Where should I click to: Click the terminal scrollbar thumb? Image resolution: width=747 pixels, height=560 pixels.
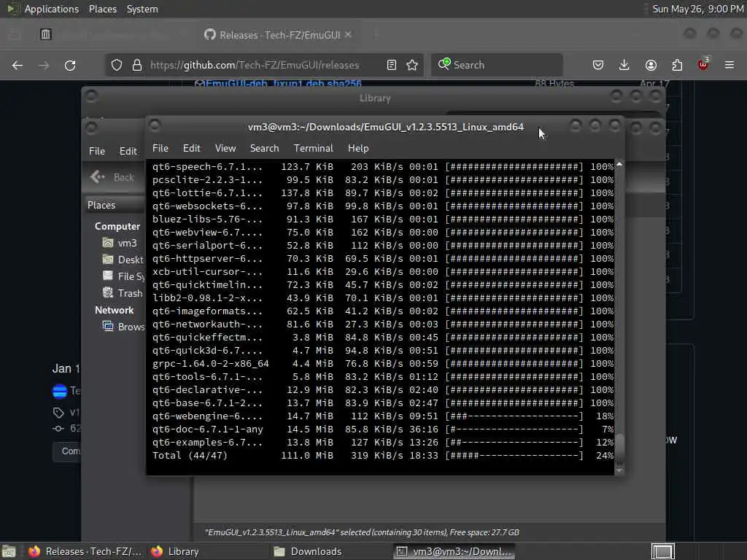pyautogui.click(x=619, y=448)
